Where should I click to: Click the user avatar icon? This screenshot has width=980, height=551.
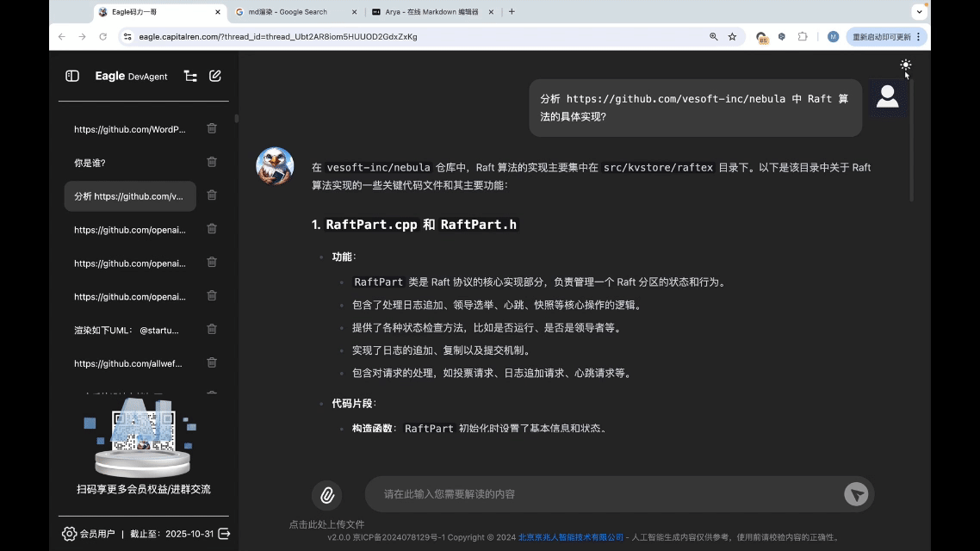(x=888, y=96)
